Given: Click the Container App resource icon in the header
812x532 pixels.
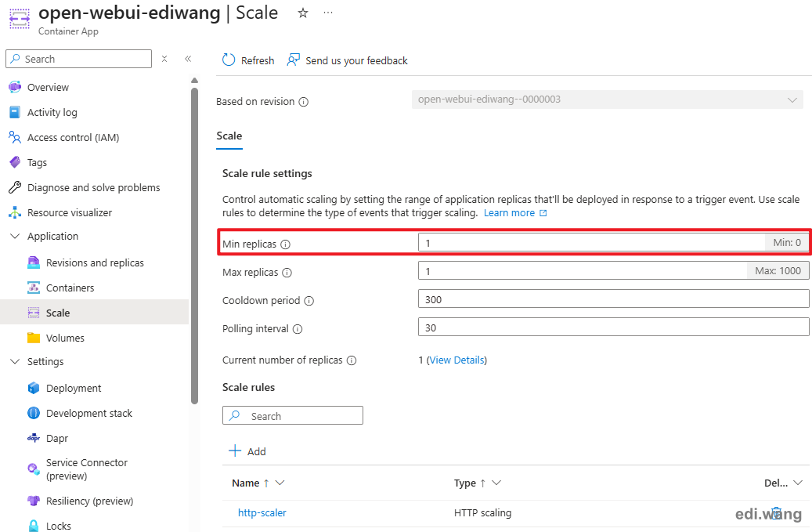Looking at the screenshot, I should coord(20,19).
